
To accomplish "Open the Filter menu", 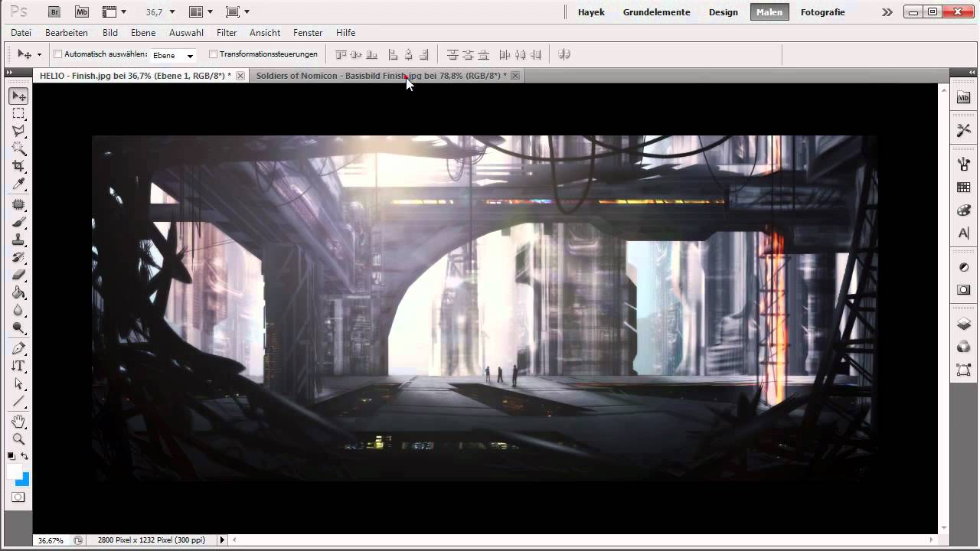I will [227, 33].
